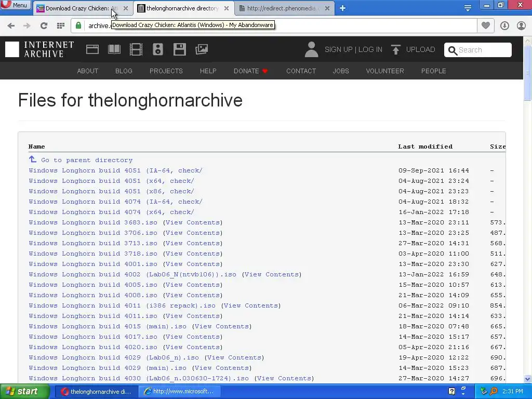This screenshot has width=532, height=399.
Task: Click the page vertical scrollbar thumb
Action: point(527,73)
